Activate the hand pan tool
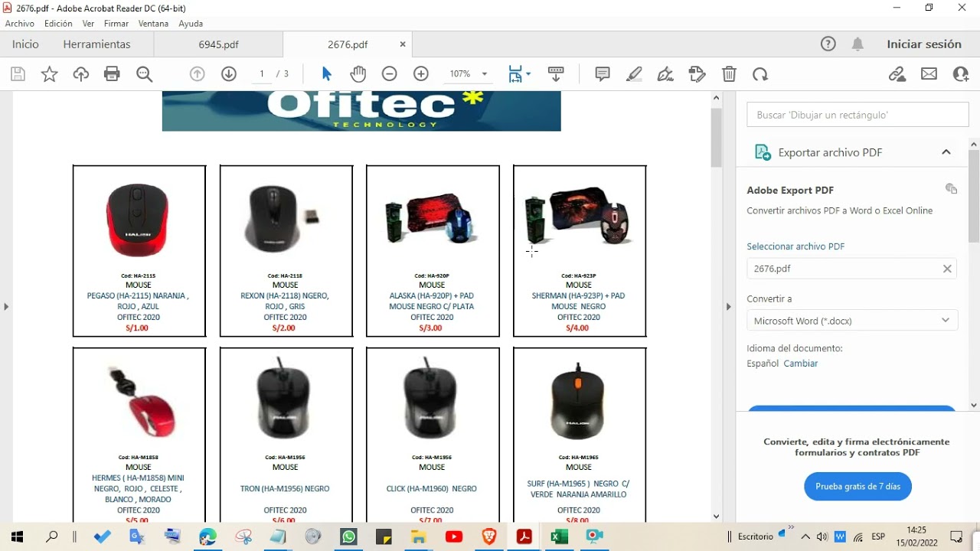The height and width of the screenshot is (551, 980). (358, 74)
